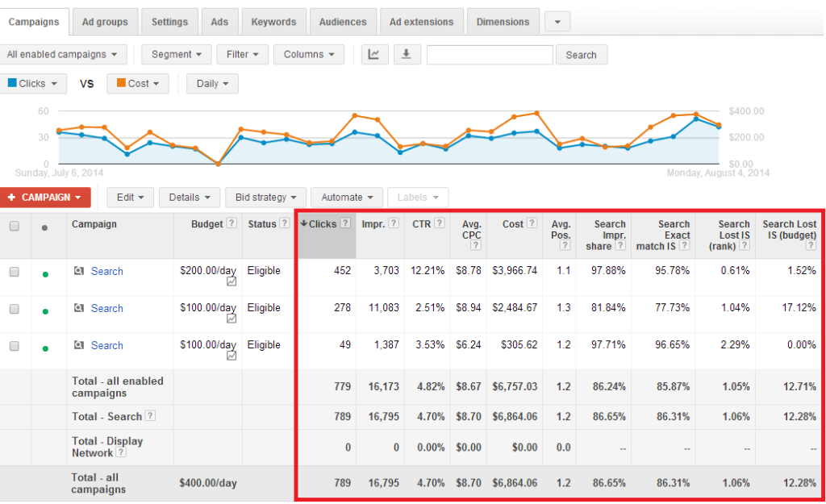Click the red + CAMPAIGN button
This screenshot has width=826, height=504.
coord(45,197)
